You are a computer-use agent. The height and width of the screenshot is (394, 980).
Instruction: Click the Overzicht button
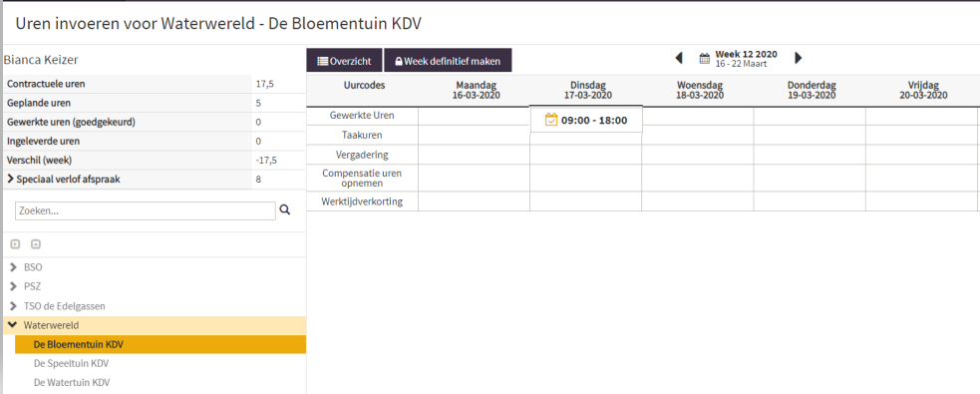[x=344, y=61]
